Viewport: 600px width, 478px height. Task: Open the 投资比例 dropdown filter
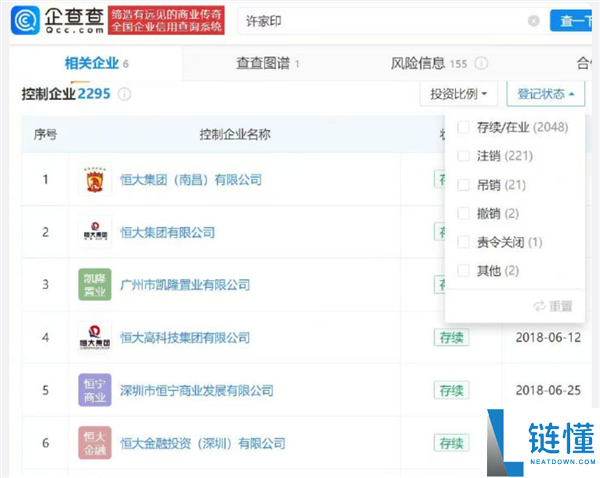point(458,94)
